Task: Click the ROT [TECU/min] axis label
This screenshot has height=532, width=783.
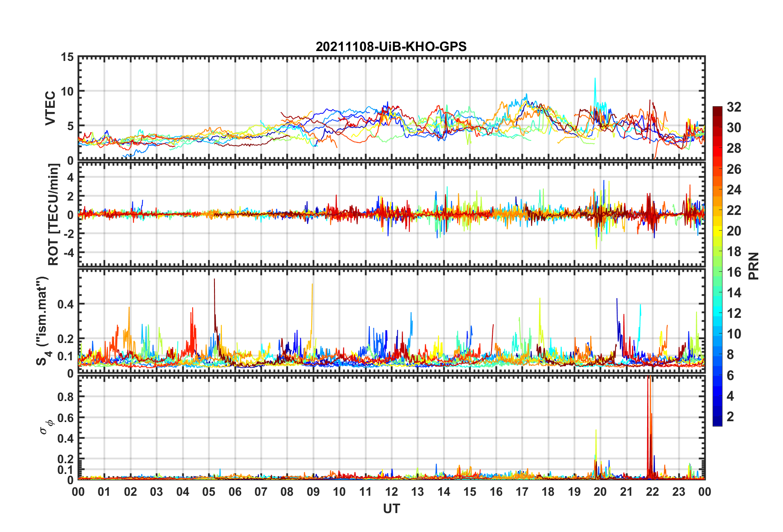Action: pos(54,215)
